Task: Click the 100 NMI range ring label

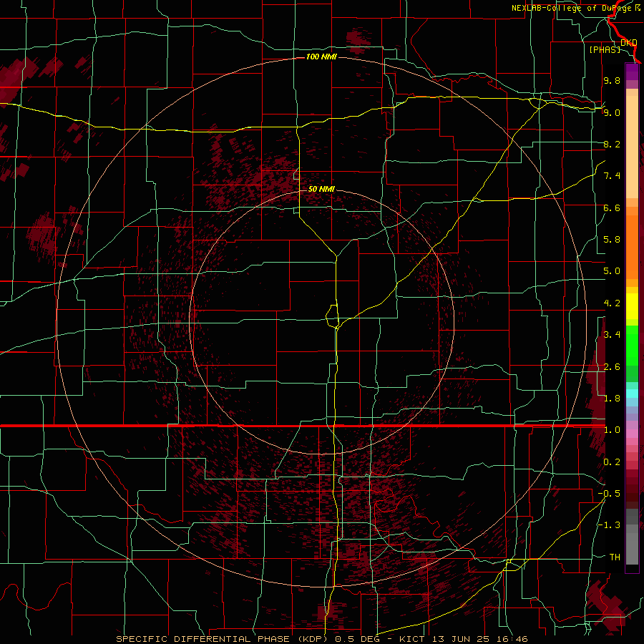Action: click(321, 57)
